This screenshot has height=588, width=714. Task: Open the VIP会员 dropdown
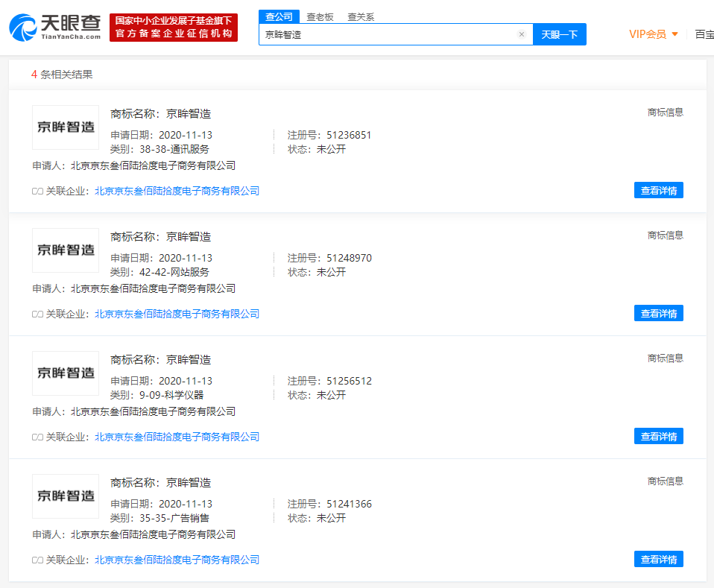coord(654,34)
